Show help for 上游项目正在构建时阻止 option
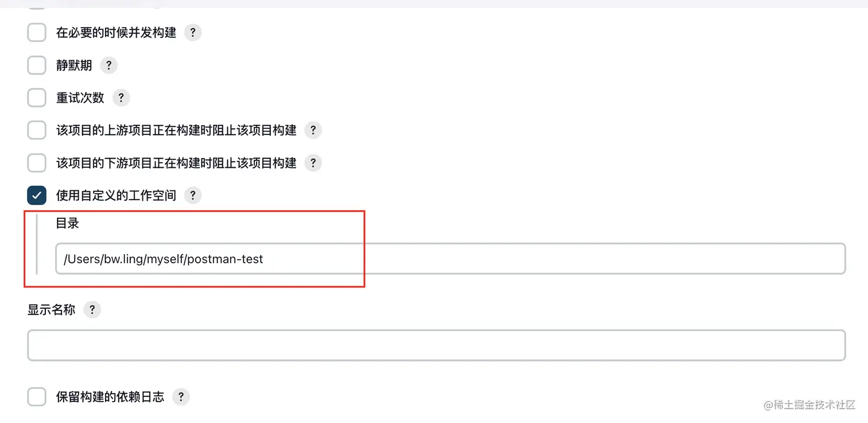This screenshot has width=868, height=423. [x=313, y=130]
